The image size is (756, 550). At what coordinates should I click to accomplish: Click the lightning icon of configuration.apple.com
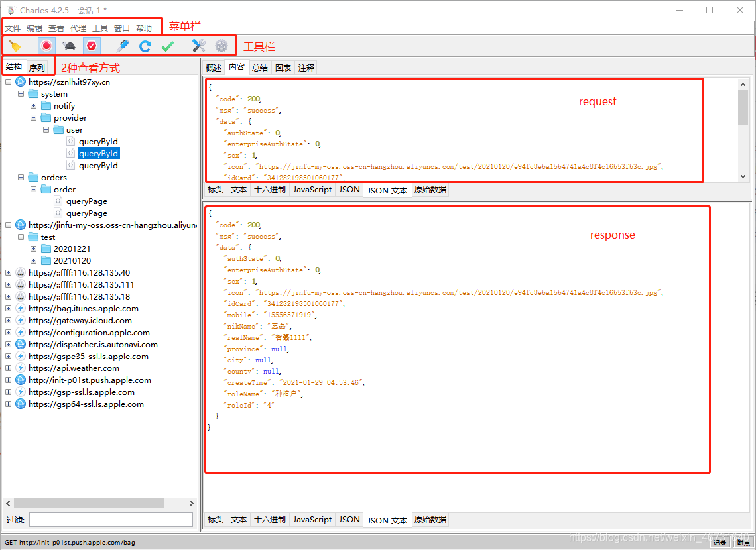coord(21,332)
